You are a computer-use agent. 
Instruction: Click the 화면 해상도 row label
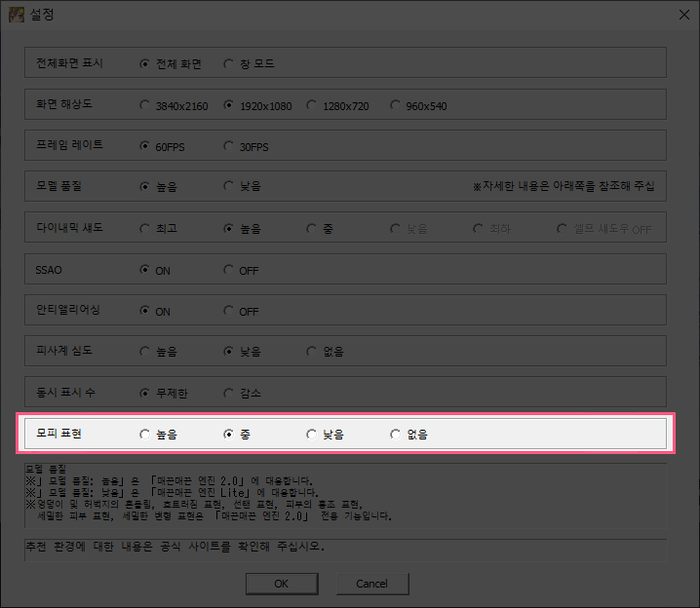click(63, 104)
